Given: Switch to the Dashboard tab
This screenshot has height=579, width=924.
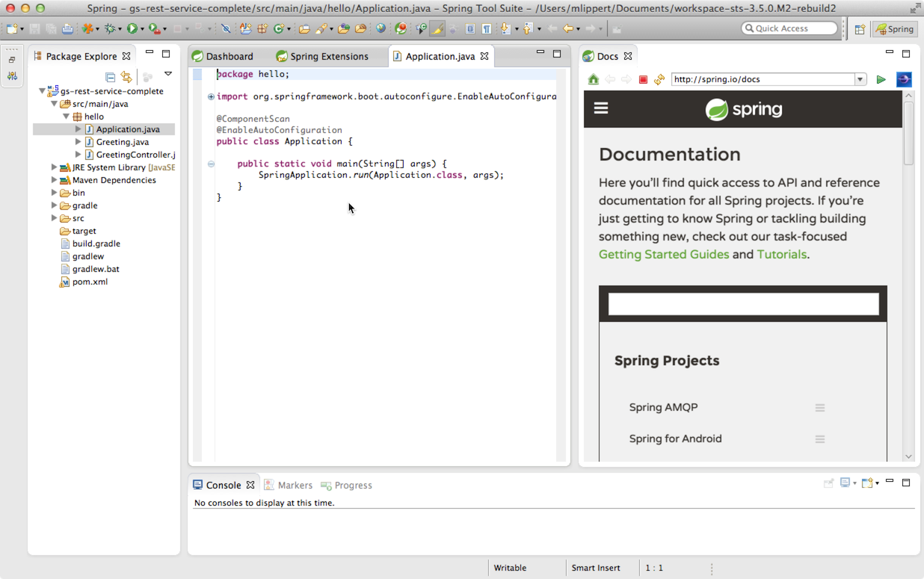Looking at the screenshot, I should point(229,56).
